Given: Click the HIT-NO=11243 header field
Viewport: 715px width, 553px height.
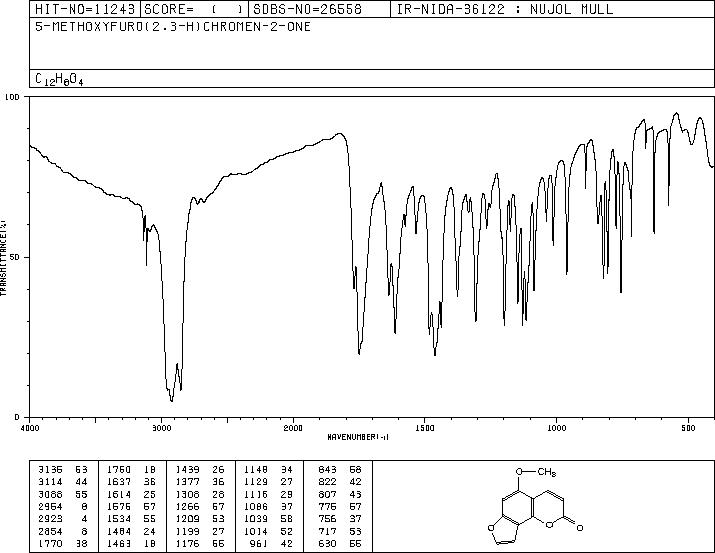Looking at the screenshot, I should tap(85, 9).
